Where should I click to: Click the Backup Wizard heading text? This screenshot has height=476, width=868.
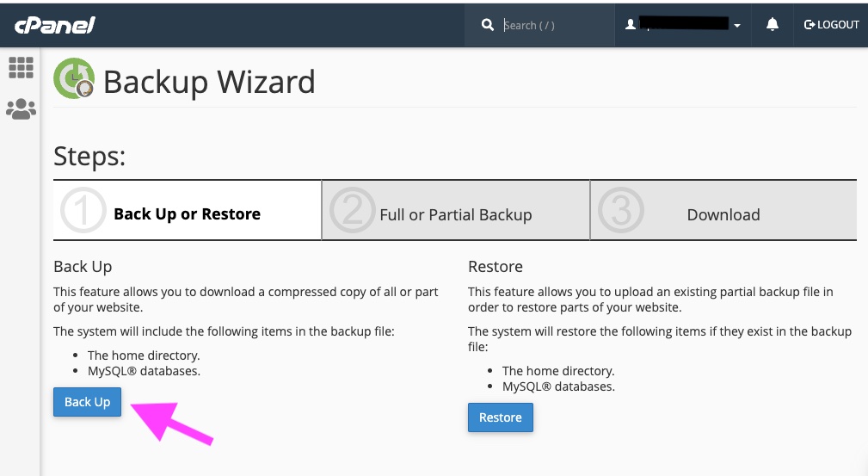[x=209, y=82]
